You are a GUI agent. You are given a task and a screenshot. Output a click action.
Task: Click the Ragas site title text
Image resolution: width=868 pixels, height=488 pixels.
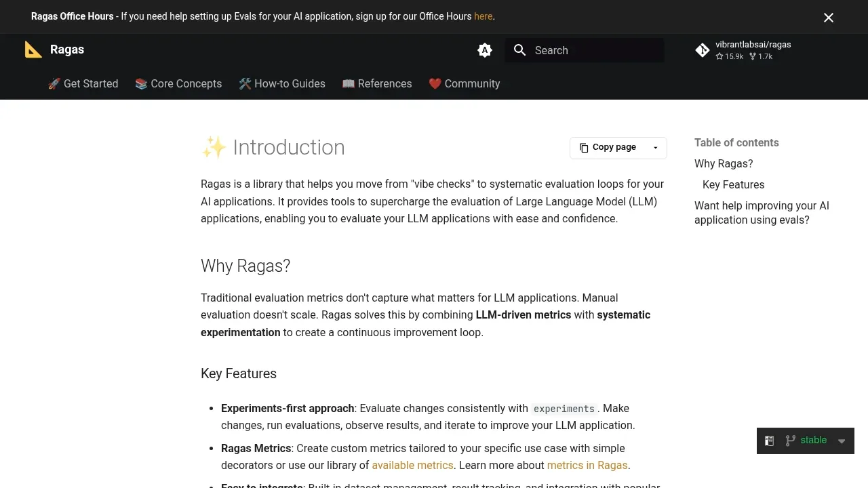pos(67,49)
